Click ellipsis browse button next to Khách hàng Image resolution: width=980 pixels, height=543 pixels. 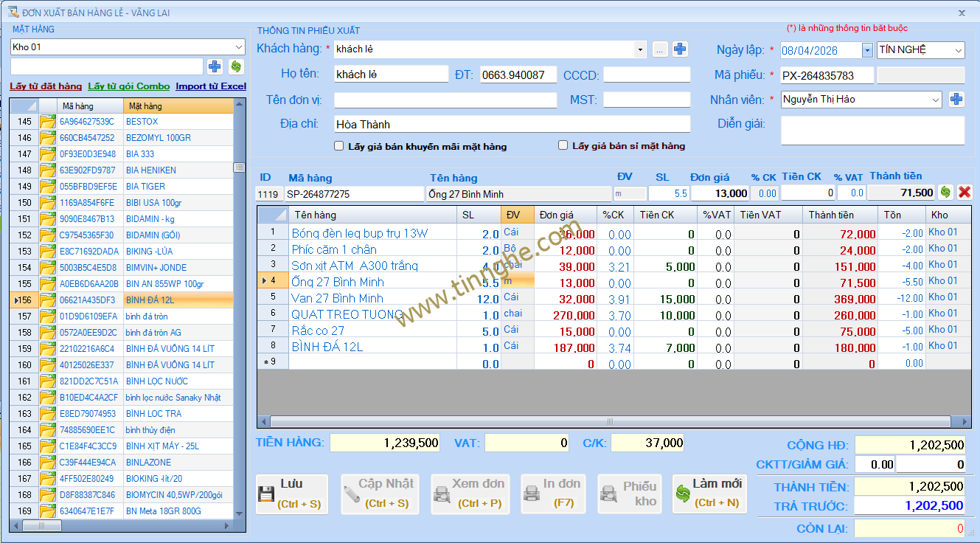pos(659,49)
